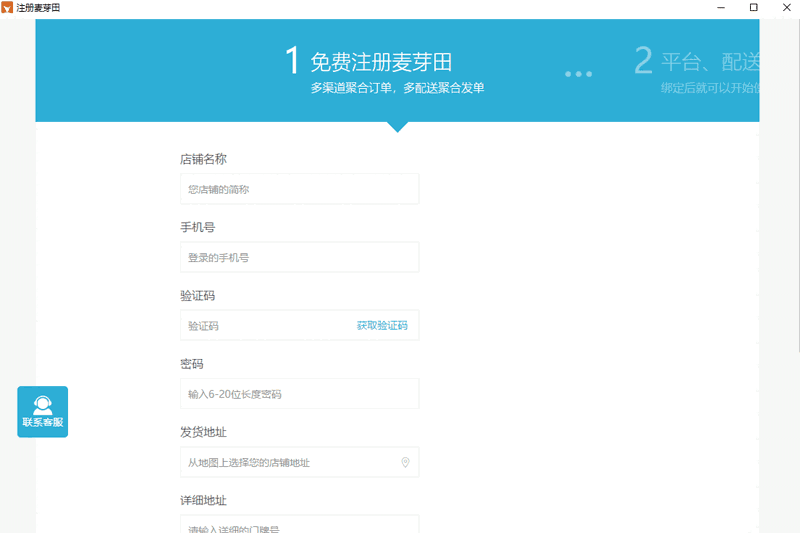Open the 发货地址 map selection field
Viewport: 800px width, 533px height.
[x=299, y=462]
